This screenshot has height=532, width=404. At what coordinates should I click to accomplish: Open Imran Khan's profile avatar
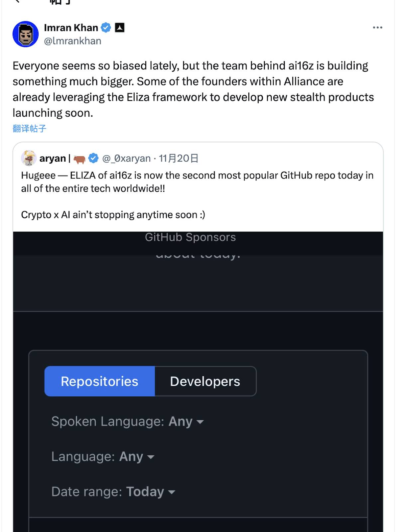[x=26, y=34]
